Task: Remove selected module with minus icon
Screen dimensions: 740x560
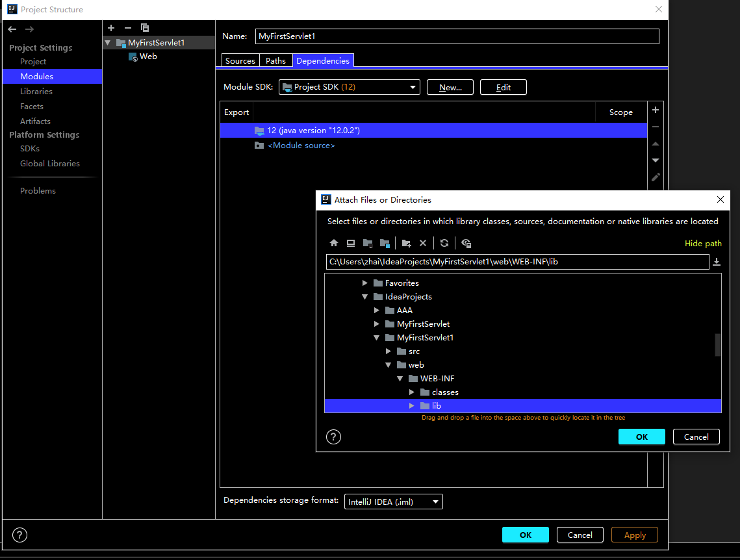Action: (x=128, y=28)
